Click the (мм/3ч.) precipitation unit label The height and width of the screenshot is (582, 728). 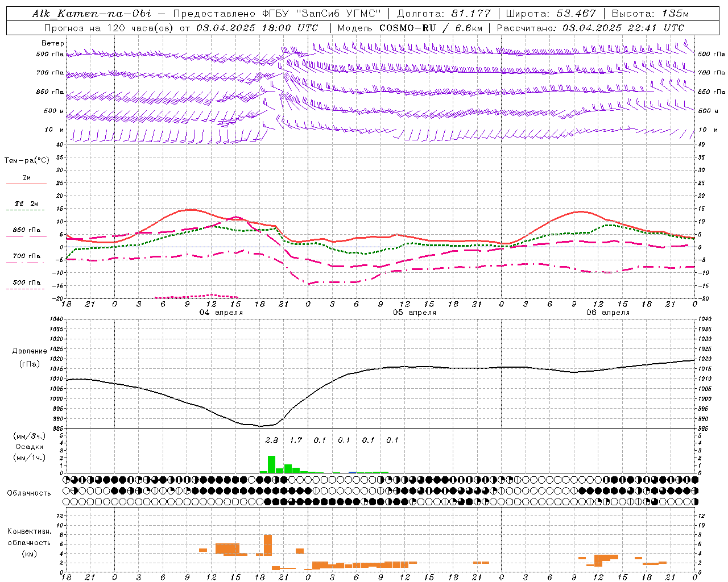coord(30,436)
